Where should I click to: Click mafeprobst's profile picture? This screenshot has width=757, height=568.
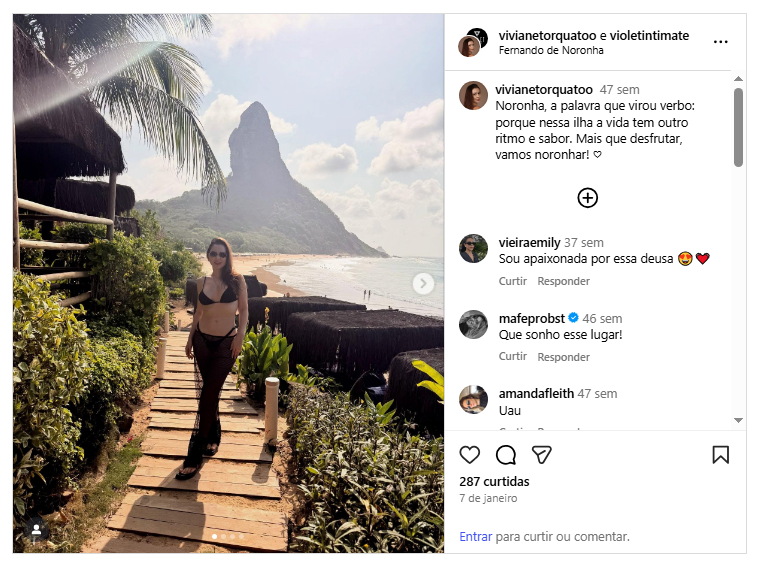(x=473, y=324)
